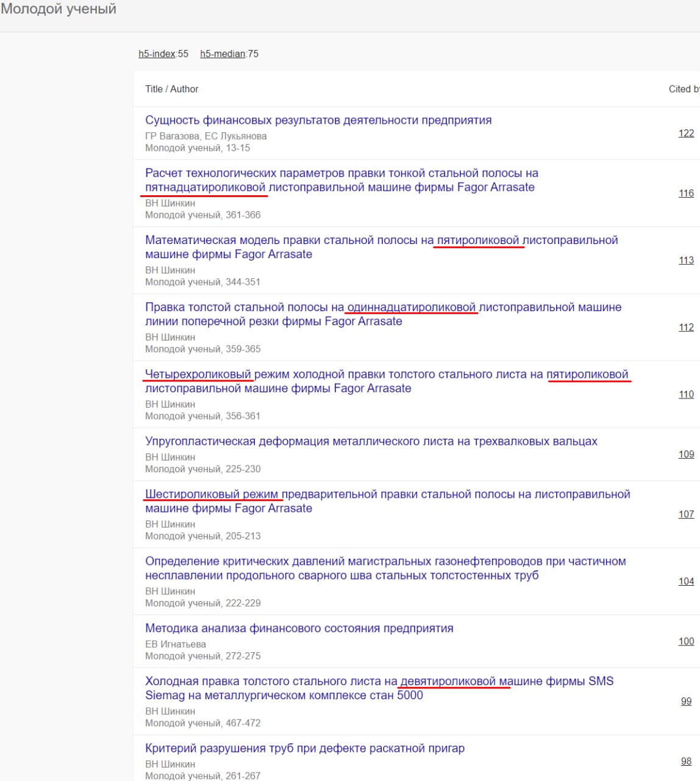Click source 'Молодой ученый, 272-275'
The image size is (700, 781).
click(x=202, y=656)
